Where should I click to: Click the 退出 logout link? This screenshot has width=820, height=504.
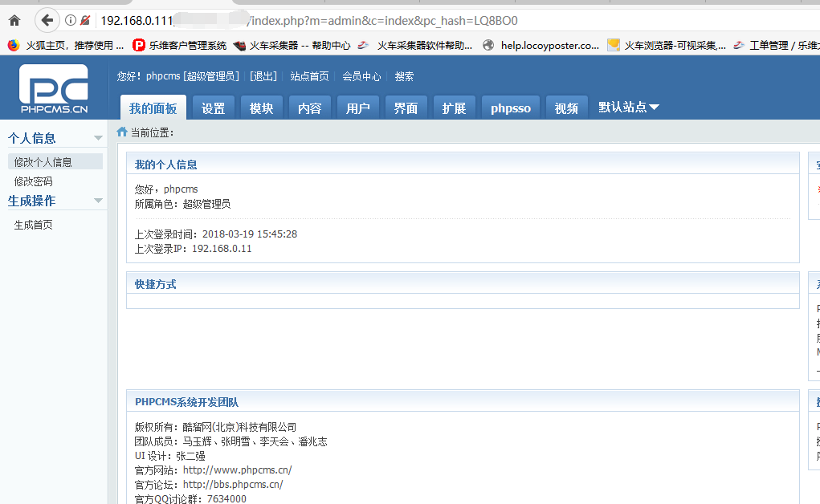[263, 76]
